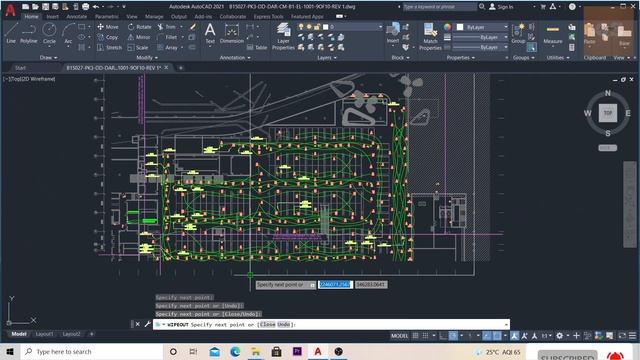
Task: Click the Undo arrow in quick access toolbar
Action: [96, 7]
